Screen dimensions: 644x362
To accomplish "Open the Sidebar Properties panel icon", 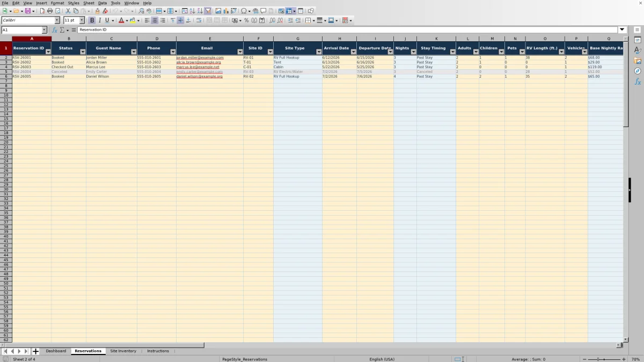I will coord(638,40).
